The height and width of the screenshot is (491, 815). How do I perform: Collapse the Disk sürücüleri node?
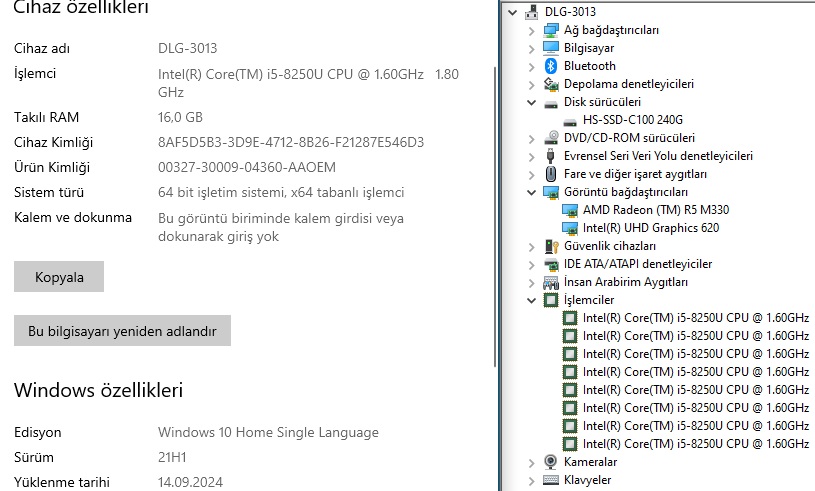[531, 102]
